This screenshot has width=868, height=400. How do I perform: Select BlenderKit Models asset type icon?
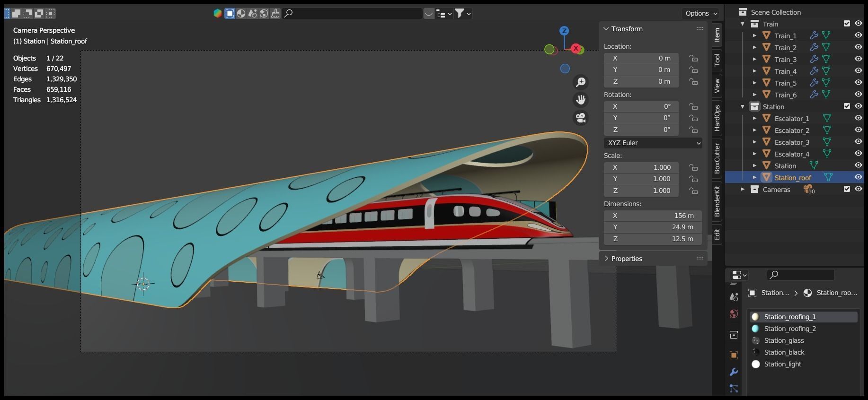point(230,13)
